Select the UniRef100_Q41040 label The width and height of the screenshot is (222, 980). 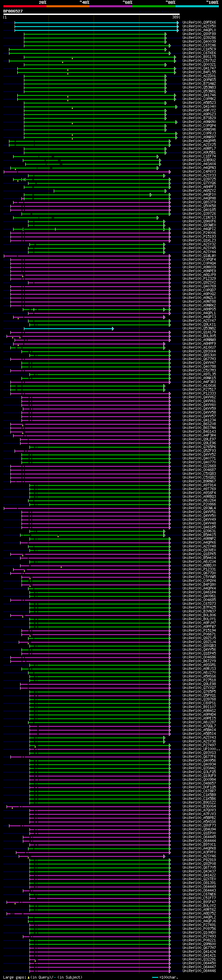point(199,106)
